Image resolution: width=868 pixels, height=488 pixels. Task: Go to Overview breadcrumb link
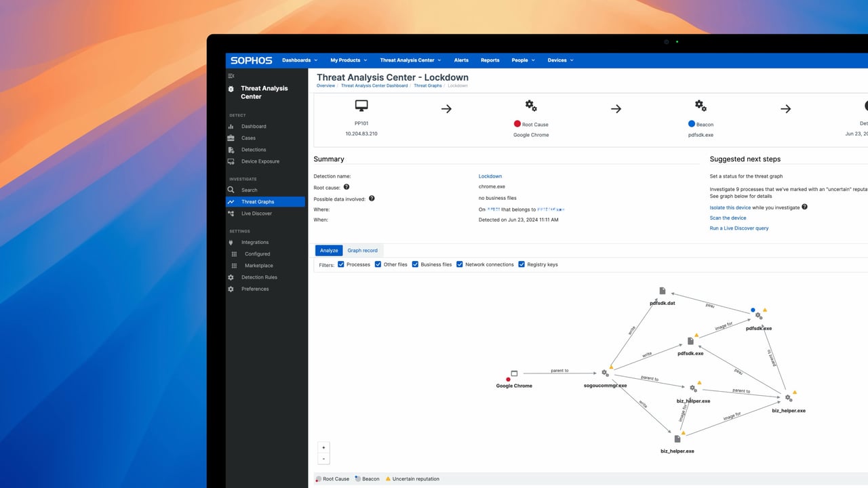325,86
